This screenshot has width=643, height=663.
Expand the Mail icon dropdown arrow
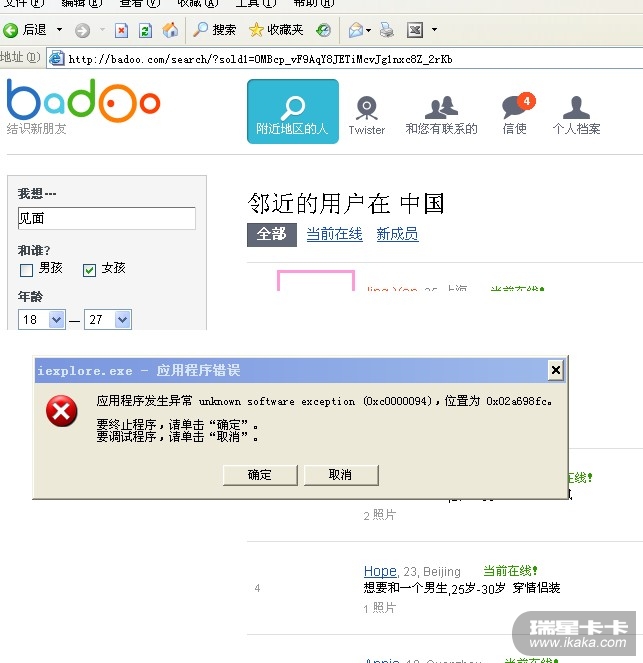[x=369, y=30]
